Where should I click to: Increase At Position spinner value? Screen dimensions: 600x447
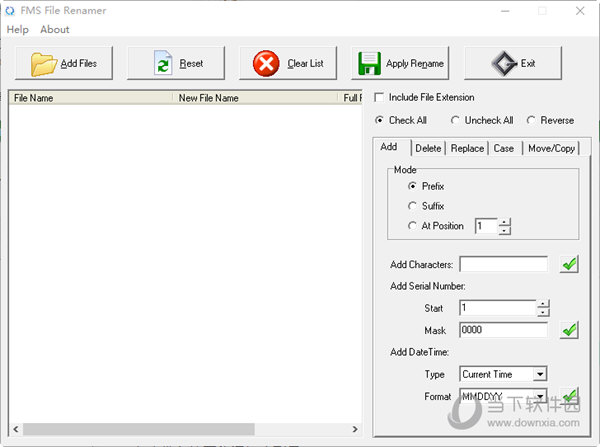coord(505,222)
